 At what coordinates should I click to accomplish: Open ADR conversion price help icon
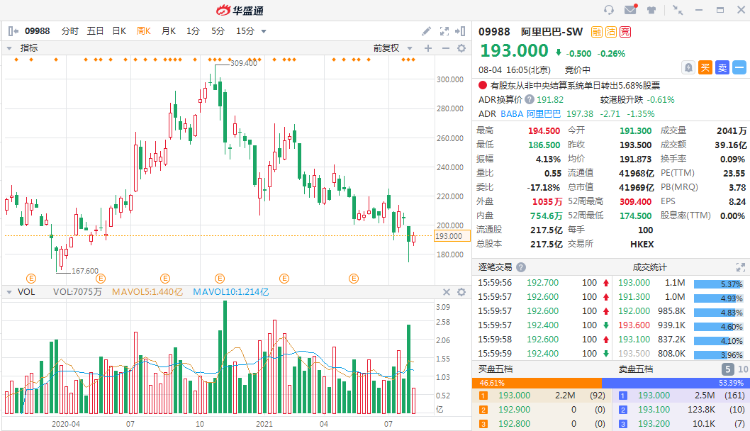[529, 99]
